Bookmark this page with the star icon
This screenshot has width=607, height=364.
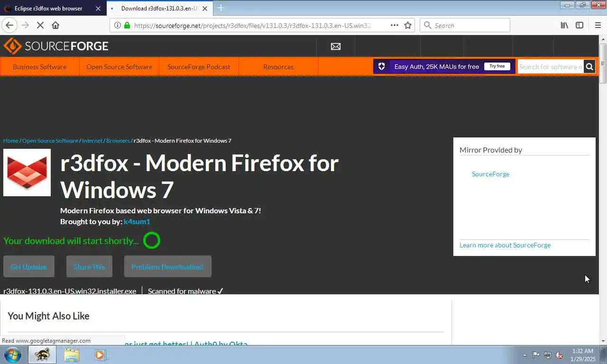[x=408, y=26]
